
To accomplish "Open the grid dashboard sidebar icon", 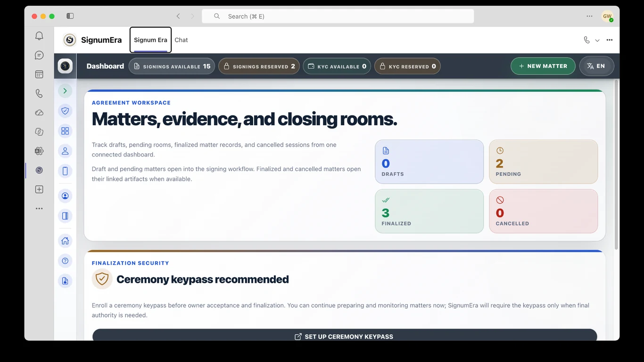I will [65, 131].
